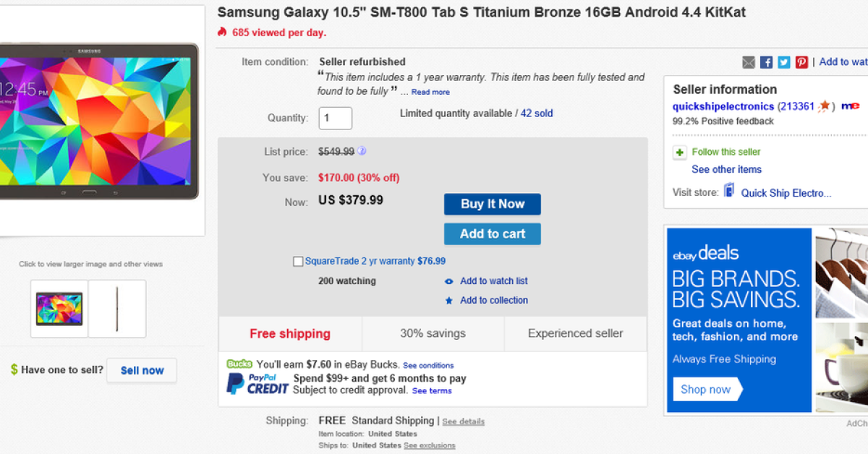868x454 pixels.
Task: Enable SquareTrade 2 yr warranty checkbox
Action: tap(298, 262)
